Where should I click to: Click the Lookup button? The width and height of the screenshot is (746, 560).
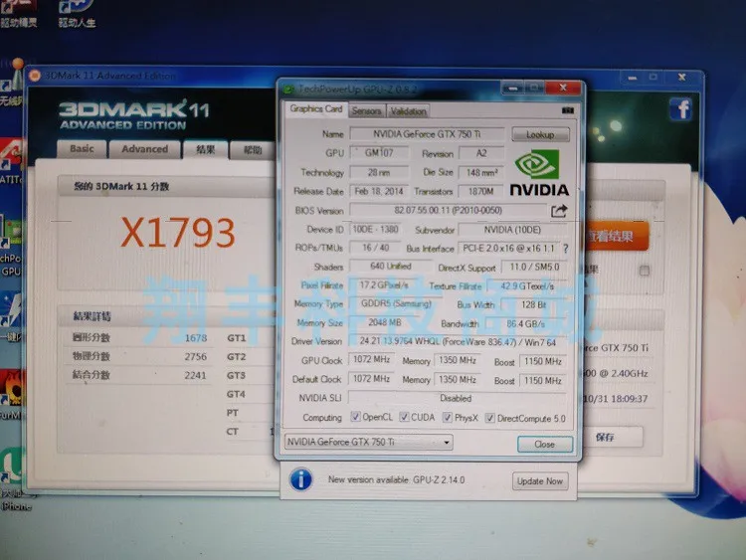click(x=540, y=134)
